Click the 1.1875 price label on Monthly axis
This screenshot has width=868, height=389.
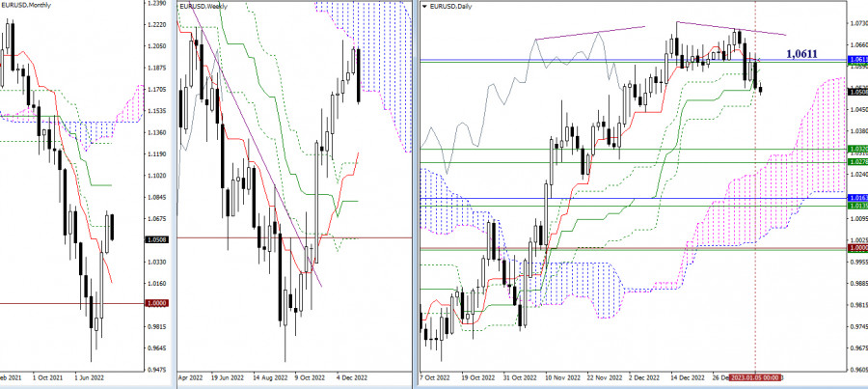coord(156,69)
